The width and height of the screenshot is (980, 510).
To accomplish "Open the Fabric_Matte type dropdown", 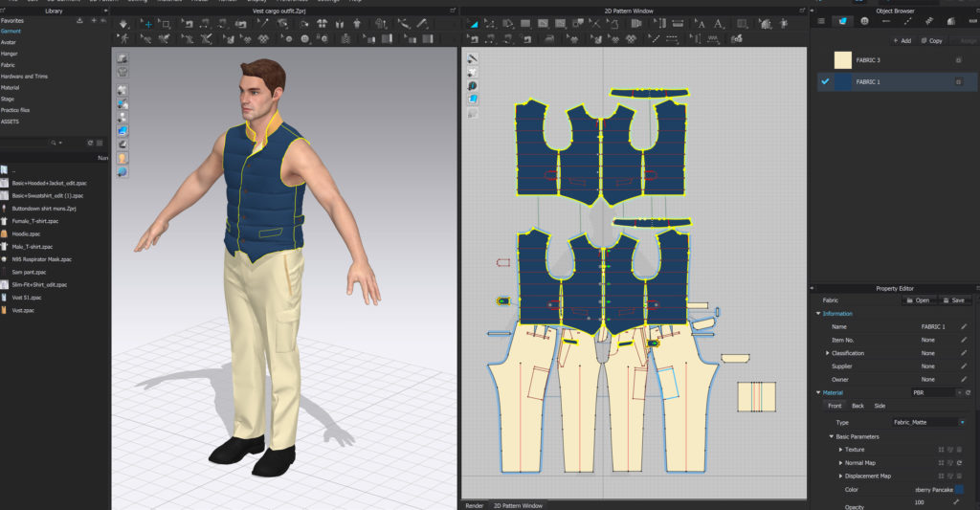I will pyautogui.click(x=929, y=423).
